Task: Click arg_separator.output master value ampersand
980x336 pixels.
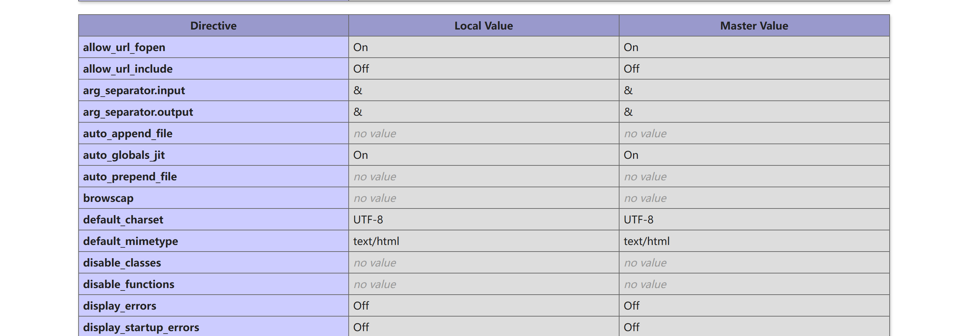Action: click(x=628, y=112)
